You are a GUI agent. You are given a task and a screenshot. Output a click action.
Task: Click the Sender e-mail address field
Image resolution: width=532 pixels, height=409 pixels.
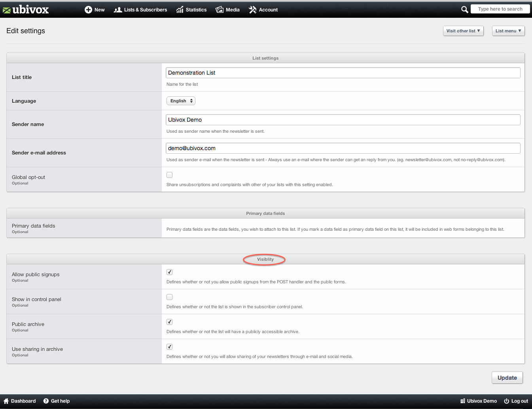coord(343,148)
